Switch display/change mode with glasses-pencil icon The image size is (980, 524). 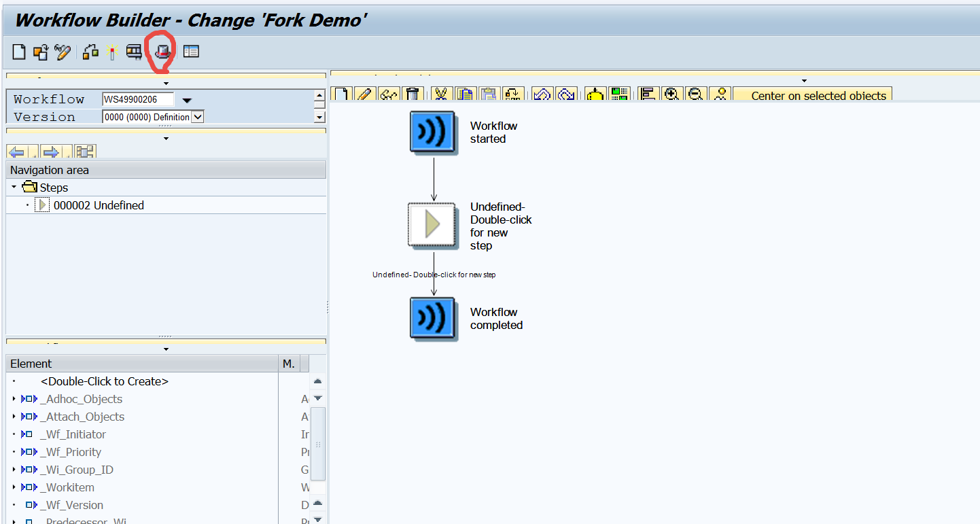pos(63,52)
